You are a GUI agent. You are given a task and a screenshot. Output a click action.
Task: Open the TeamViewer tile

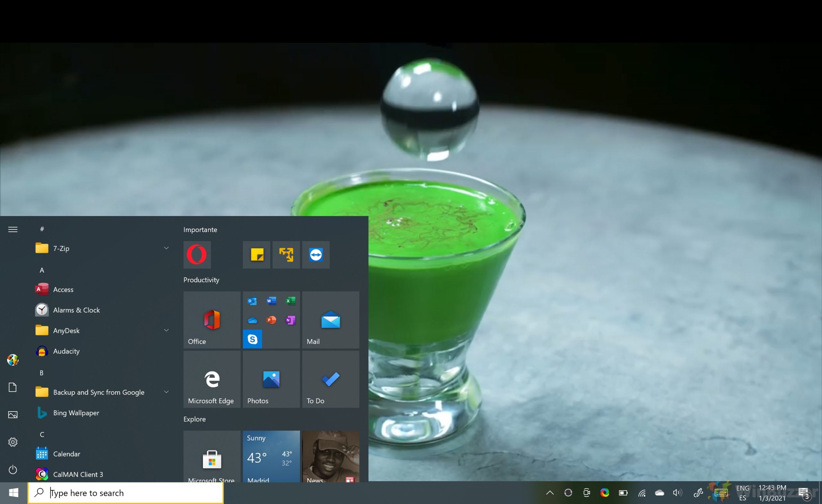[316, 255]
